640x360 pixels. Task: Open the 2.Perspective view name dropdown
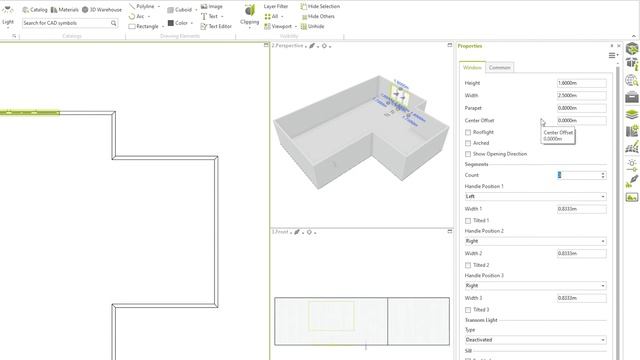(x=289, y=46)
